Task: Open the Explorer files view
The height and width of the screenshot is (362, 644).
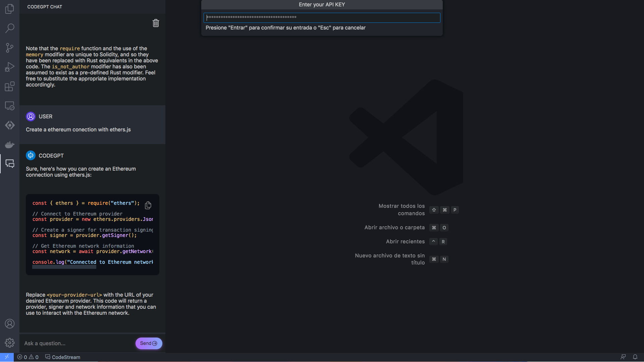Action: pos(10,9)
